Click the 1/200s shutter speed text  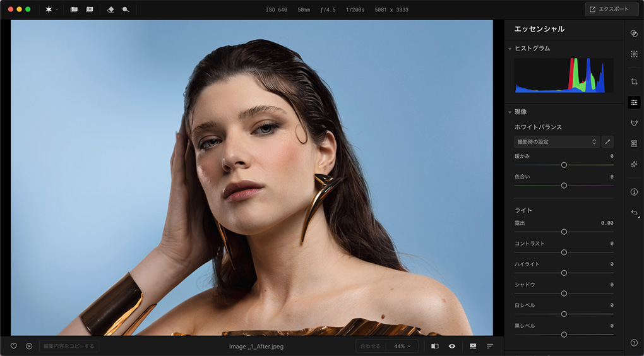point(355,9)
